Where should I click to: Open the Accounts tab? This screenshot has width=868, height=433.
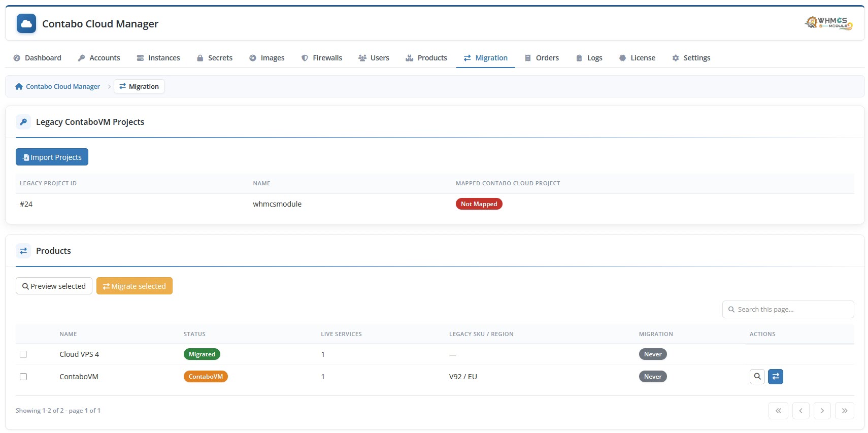click(99, 58)
